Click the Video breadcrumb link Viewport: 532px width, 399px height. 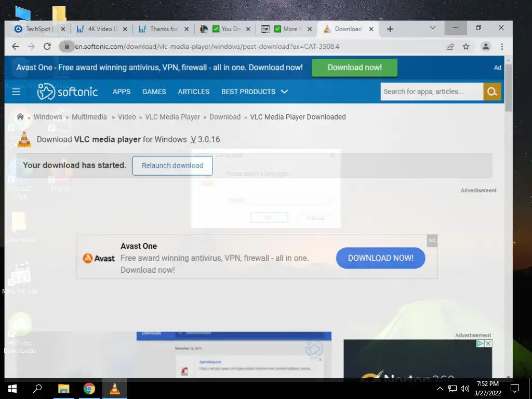[127, 117]
